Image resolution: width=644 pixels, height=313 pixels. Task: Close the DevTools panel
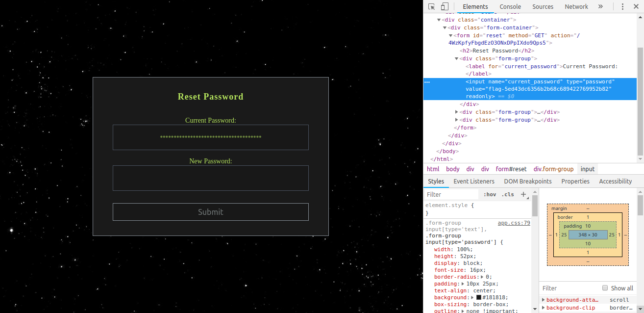pyautogui.click(x=636, y=6)
